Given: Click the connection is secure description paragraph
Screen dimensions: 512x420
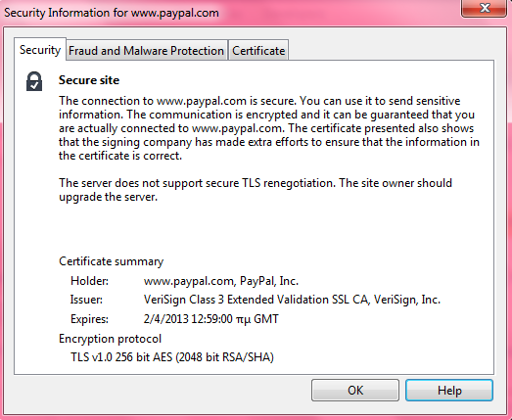Looking at the screenshot, I should pyautogui.click(x=269, y=128).
